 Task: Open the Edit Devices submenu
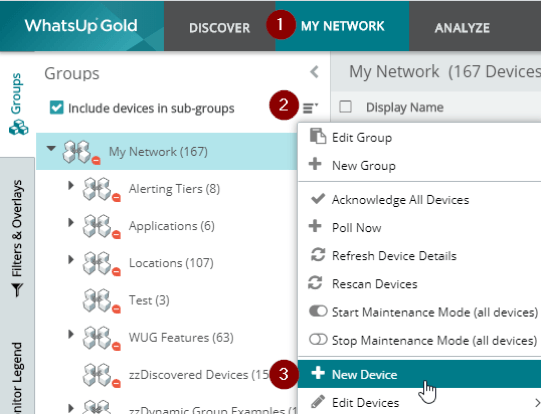419,402
